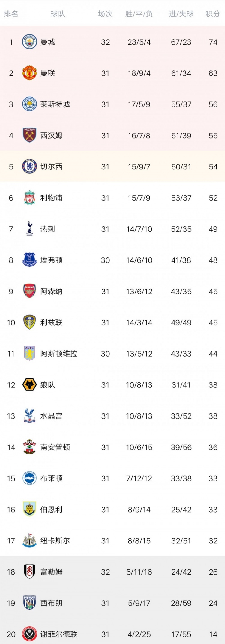Click the Chelsea lion crest
Screen dimensions: 225x644
coord(29,166)
